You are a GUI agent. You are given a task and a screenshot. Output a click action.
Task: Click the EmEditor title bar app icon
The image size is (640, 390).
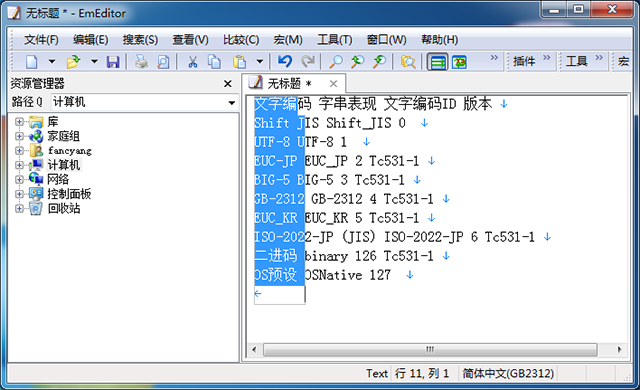pyautogui.click(x=13, y=13)
